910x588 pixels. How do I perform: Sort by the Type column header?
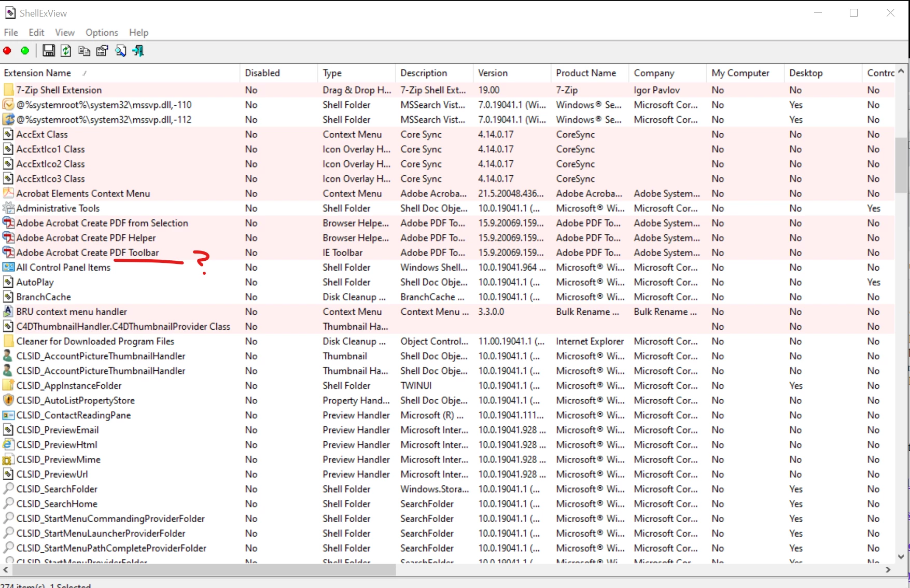click(x=356, y=73)
